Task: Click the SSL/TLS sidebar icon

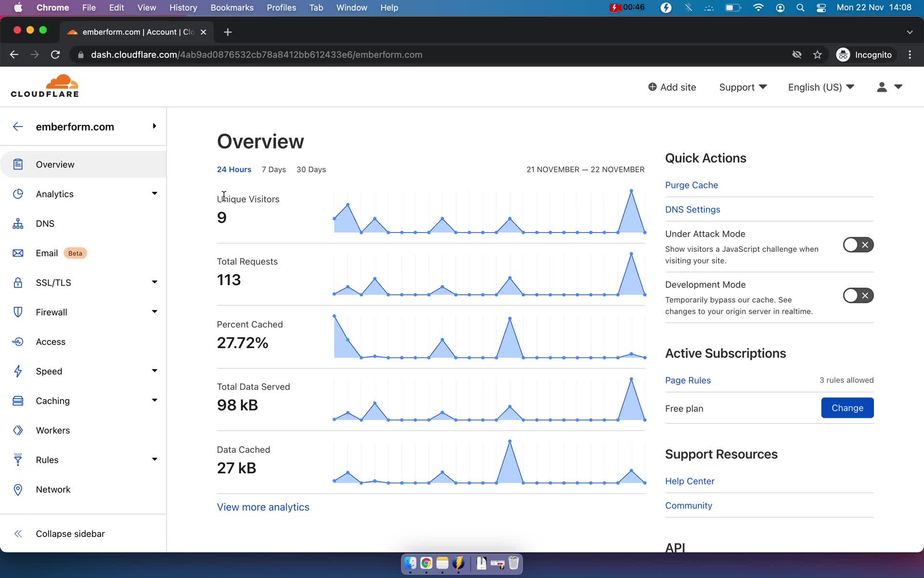Action: pos(18,282)
